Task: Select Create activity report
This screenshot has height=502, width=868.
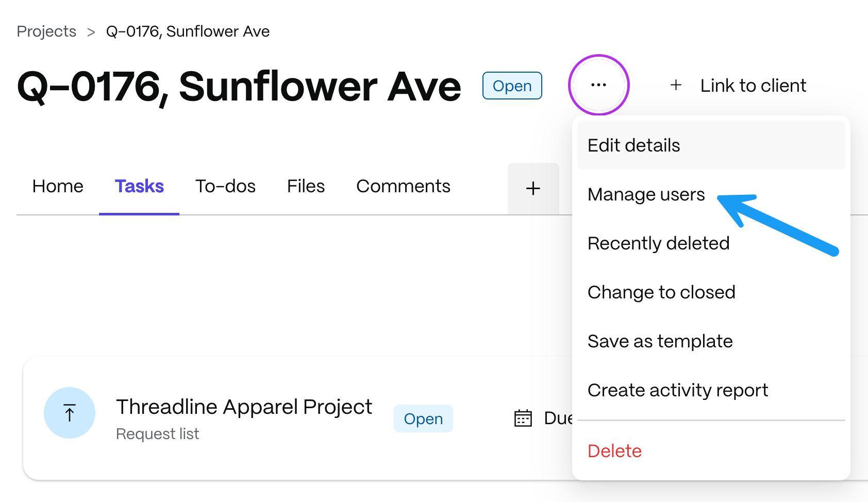Action: pyautogui.click(x=711, y=390)
